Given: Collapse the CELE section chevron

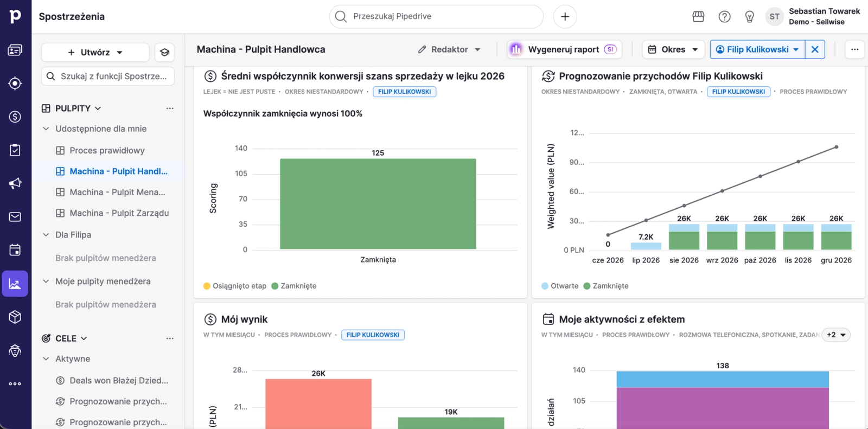Looking at the screenshot, I should (84, 338).
